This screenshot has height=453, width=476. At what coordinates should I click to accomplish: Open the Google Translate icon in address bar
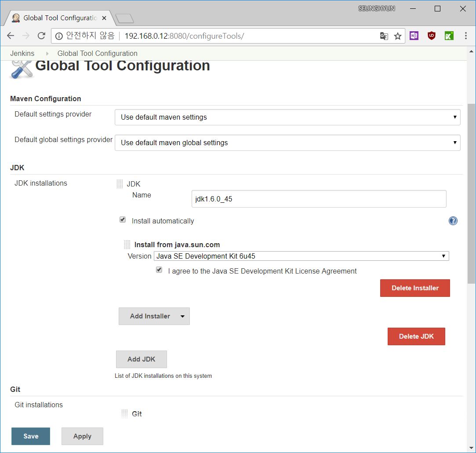pyautogui.click(x=384, y=36)
